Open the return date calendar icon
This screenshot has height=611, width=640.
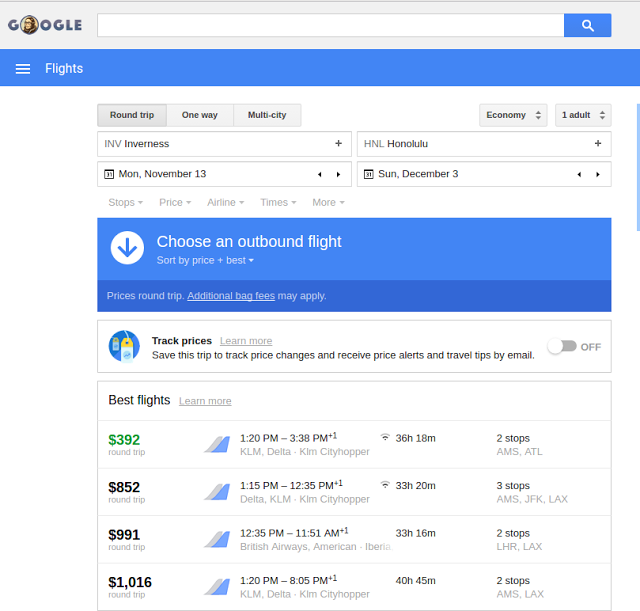pyautogui.click(x=369, y=174)
